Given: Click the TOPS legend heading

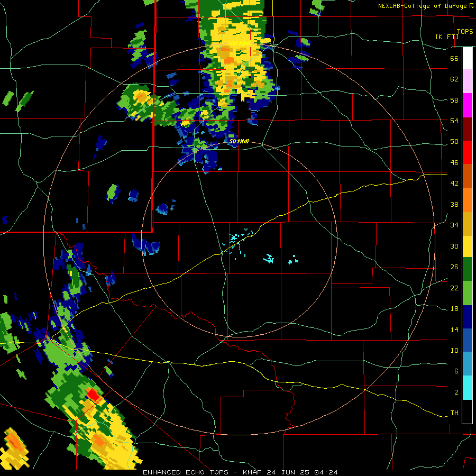Looking at the screenshot, I should [x=465, y=31].
